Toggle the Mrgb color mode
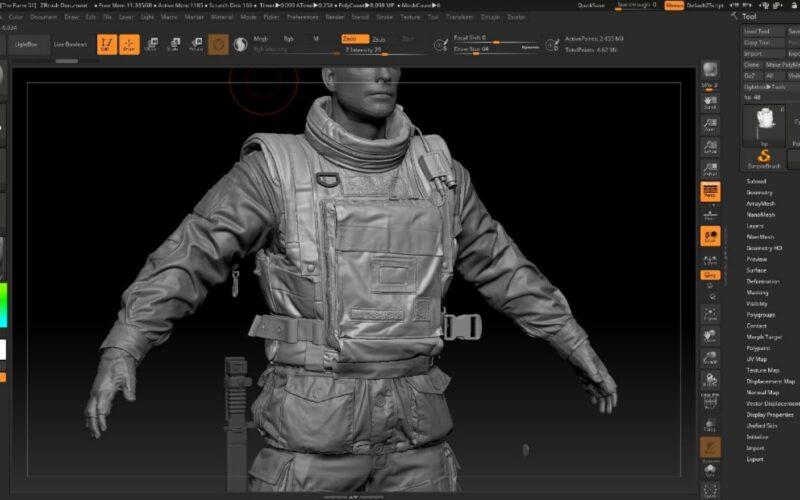This screenshot has width=800, height=500. point(261,38)
